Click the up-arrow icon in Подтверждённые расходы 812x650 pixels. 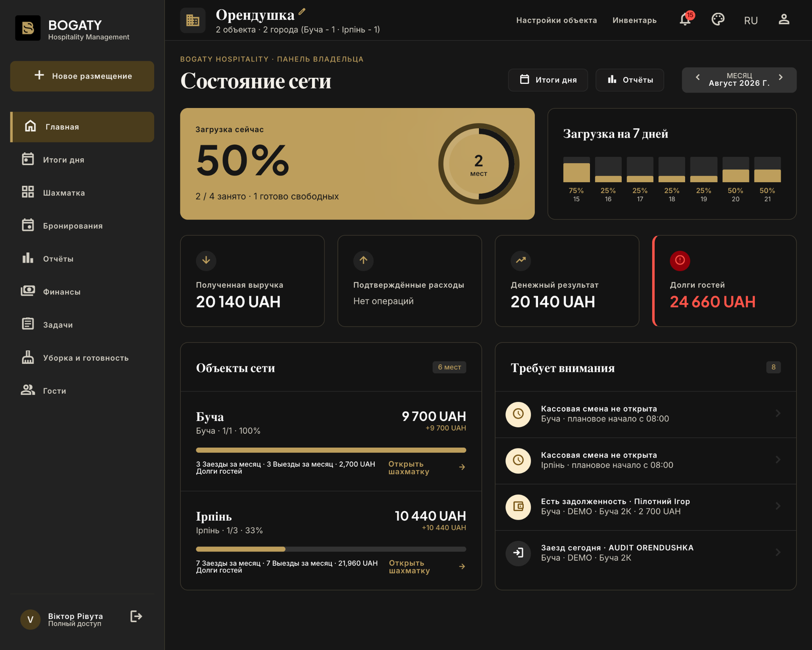click(363, 261)
